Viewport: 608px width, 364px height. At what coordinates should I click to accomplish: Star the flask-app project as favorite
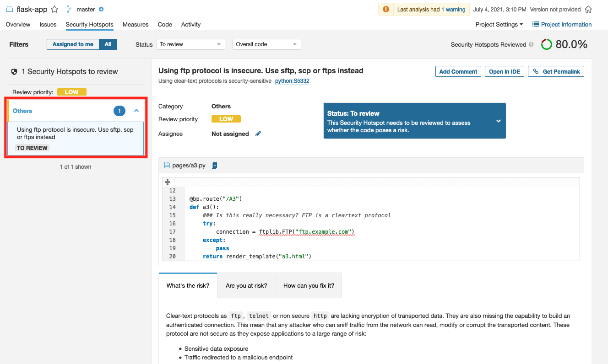54,9
